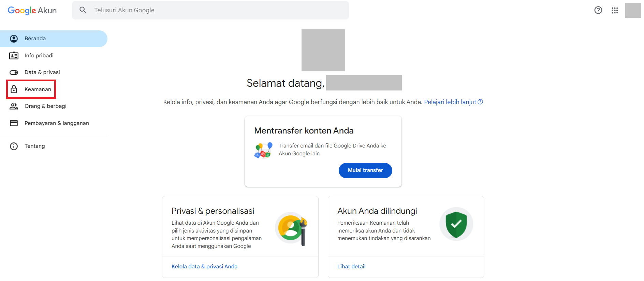Click the Google Akun logo
Screen dimensions: 644x281
(32, 11)
